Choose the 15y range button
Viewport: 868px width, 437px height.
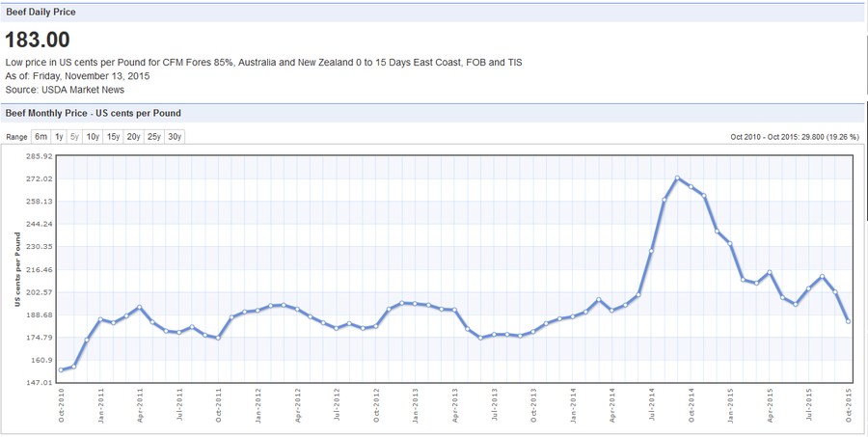[x=113, y=137]
